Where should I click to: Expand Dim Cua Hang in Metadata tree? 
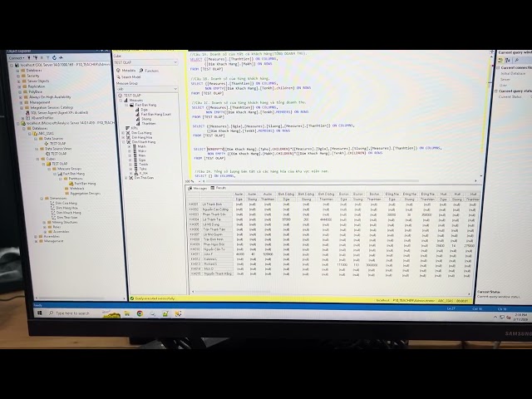click(123, 133)
